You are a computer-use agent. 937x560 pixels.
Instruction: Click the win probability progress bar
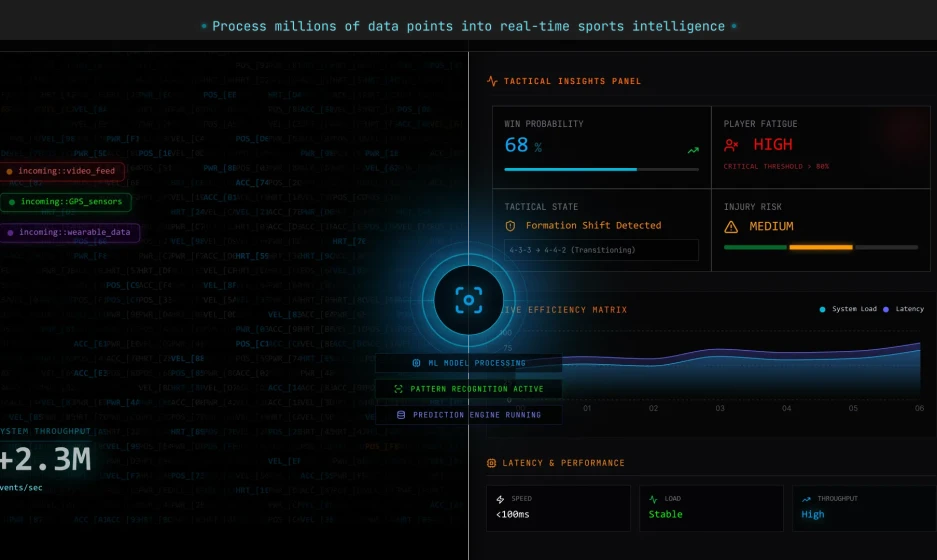tap(601, 170)
